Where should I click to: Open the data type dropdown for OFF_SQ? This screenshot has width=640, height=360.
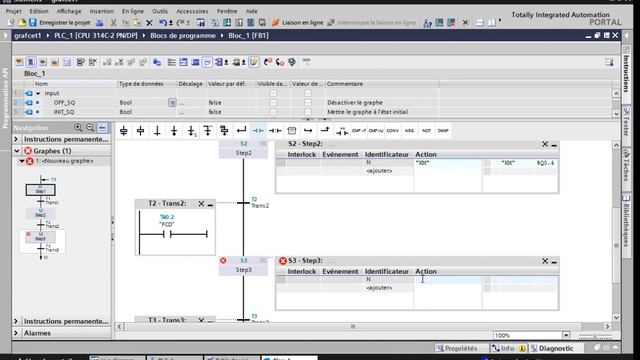coord(172,102)
